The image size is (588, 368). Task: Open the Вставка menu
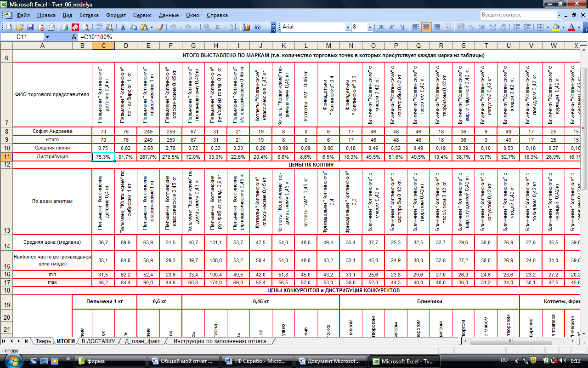pyautogui.click(x=90, y=15)
